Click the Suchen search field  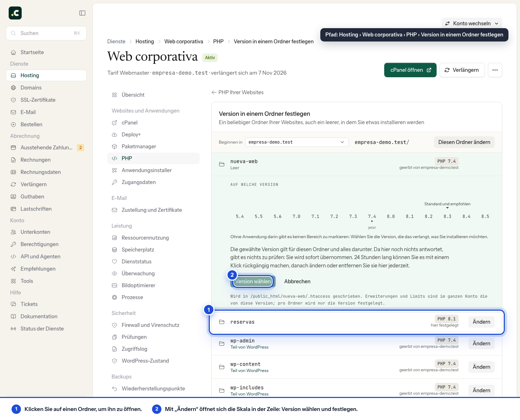click(46, 33)
